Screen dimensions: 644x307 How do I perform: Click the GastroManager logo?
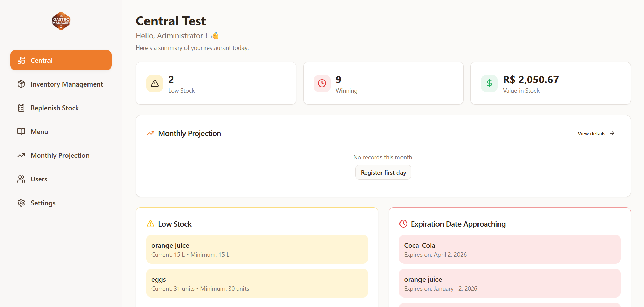point(61,21)
